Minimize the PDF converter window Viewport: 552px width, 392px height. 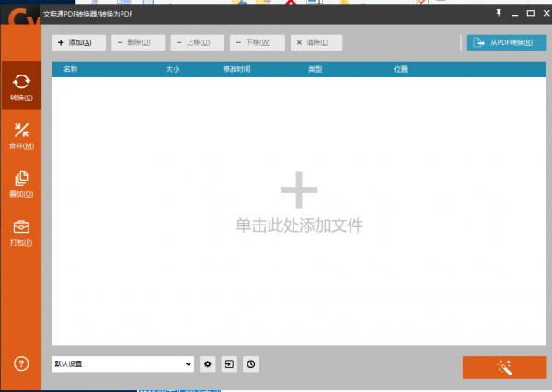(514, 14)
